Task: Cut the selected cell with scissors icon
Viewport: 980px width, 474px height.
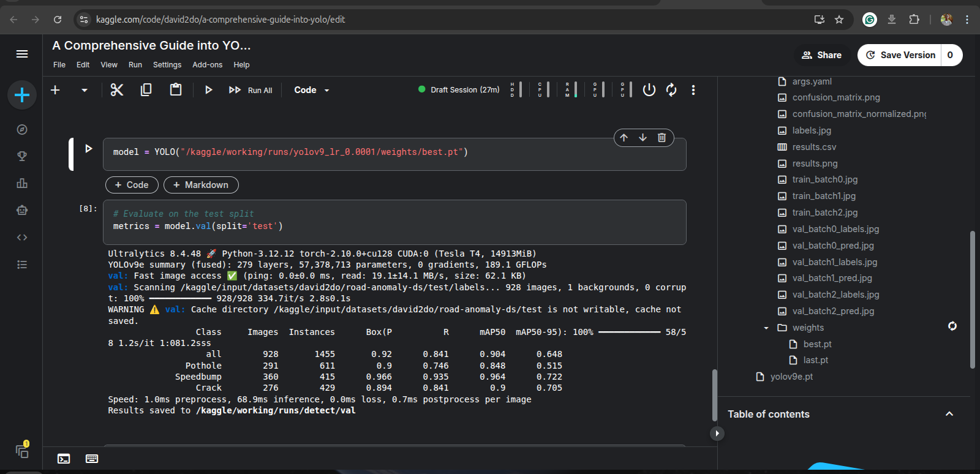Action: click(x=116, y=90)
